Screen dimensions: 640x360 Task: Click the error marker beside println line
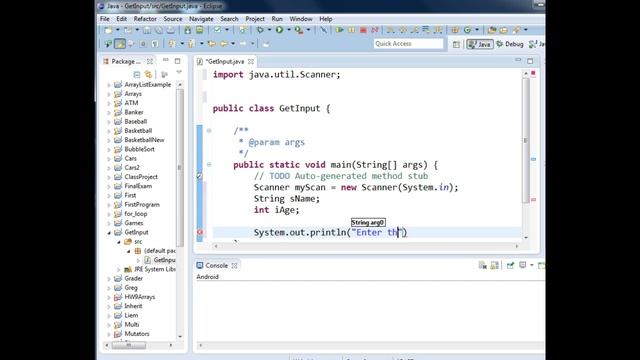(200, 232)
